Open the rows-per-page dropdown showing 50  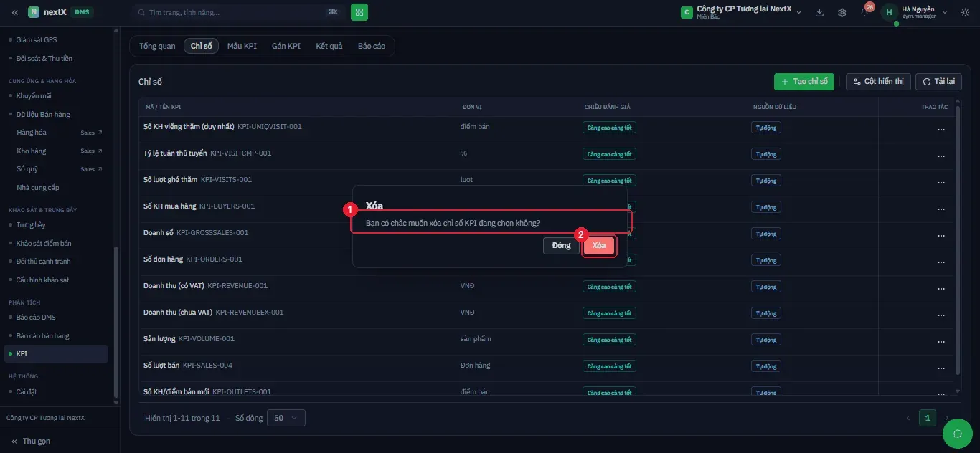(286, 418)
